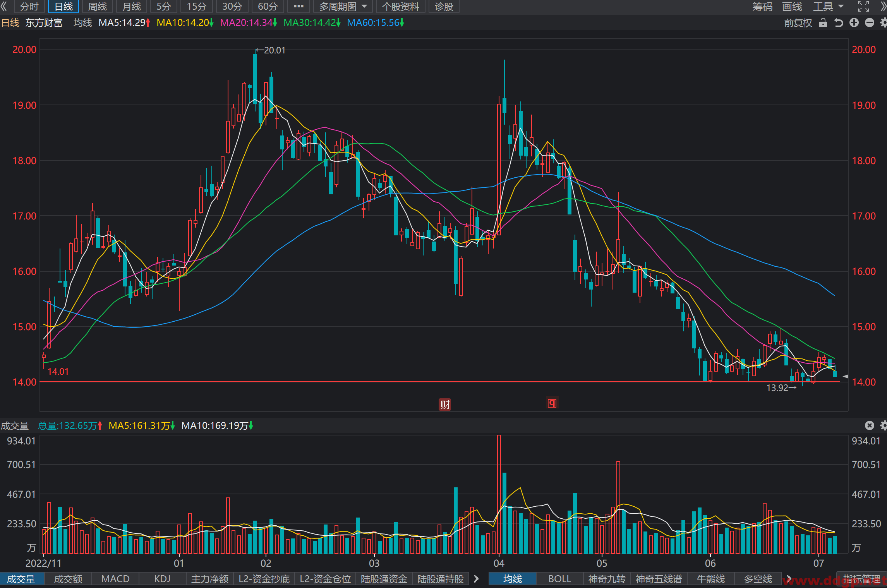Image resolution: width=887 pixels, height=588 pixels.
Task: Toggle the 前复权 price adjustment mode
Action: (x=798, y=23)
